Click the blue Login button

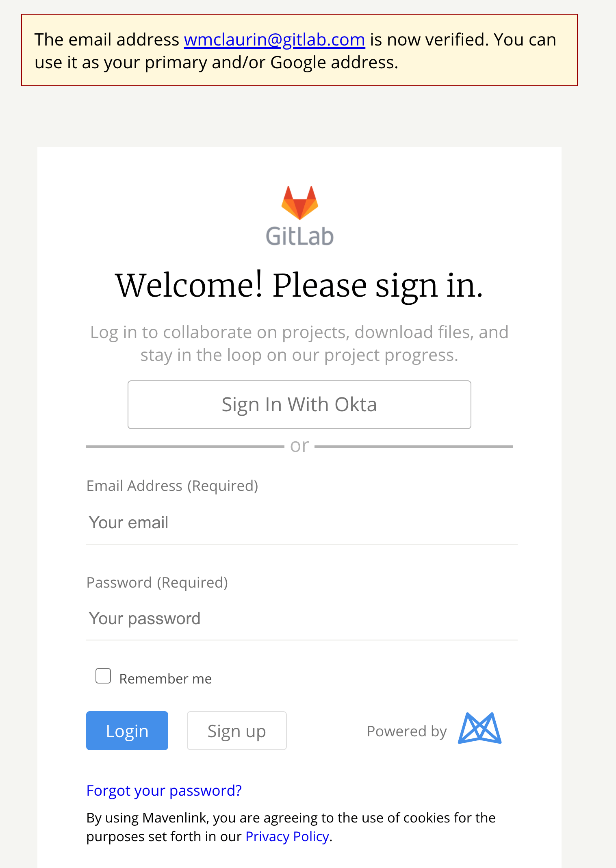point(127,731)
